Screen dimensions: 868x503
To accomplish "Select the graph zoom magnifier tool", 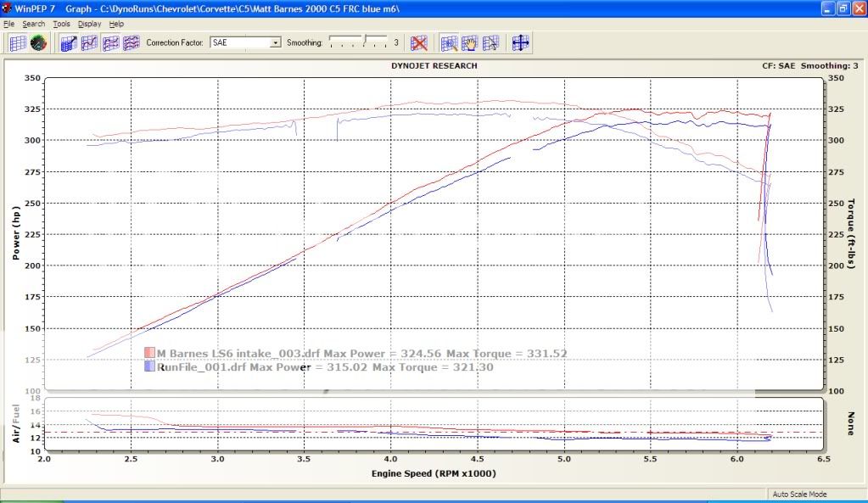I will coord(450,42).
